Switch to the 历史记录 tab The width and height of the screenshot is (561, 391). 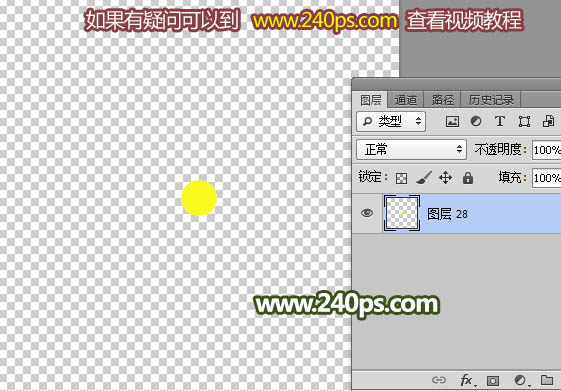click(x=491, y=100)
